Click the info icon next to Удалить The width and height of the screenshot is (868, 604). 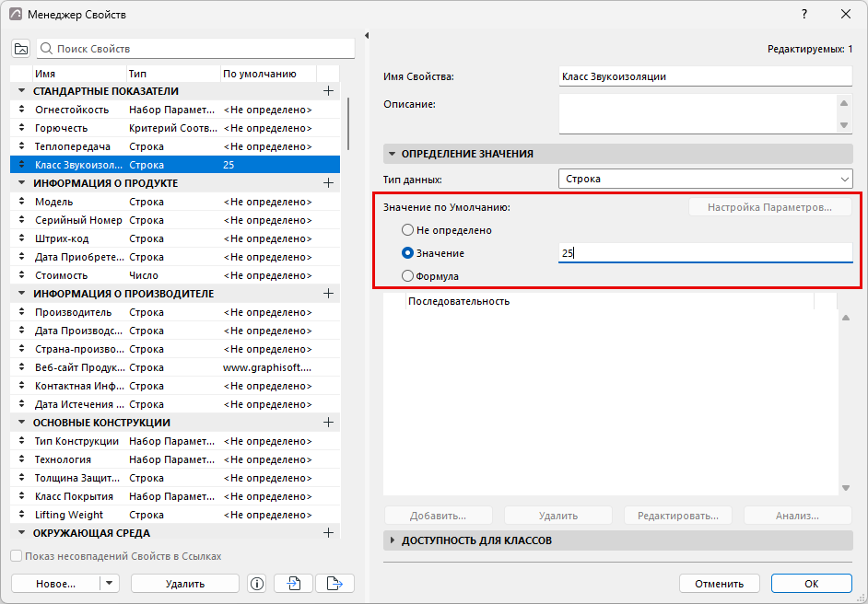tap(257, 584)
